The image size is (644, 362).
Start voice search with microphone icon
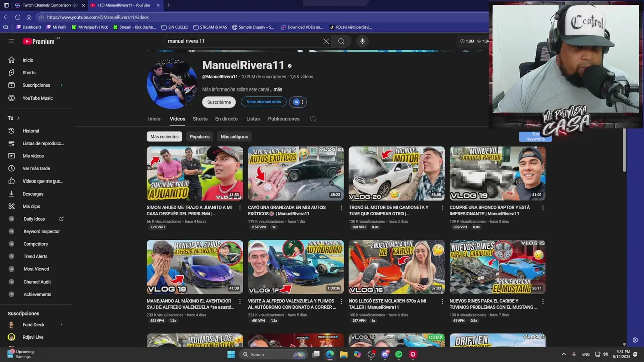point(362,41)
